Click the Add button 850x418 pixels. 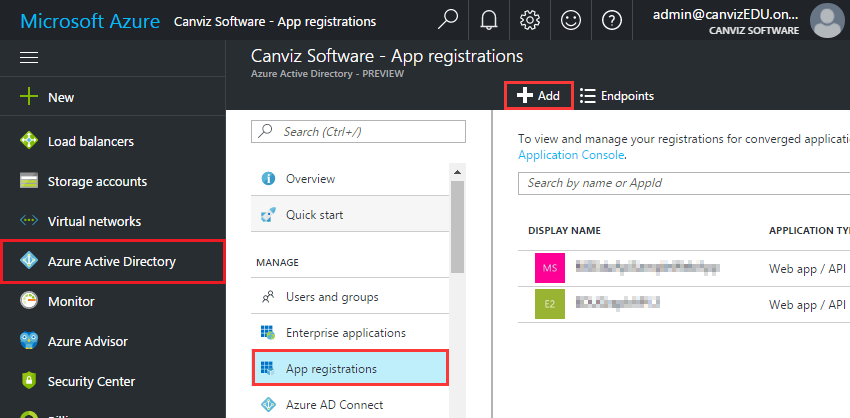pyautogui.click(x=538, y=96)
